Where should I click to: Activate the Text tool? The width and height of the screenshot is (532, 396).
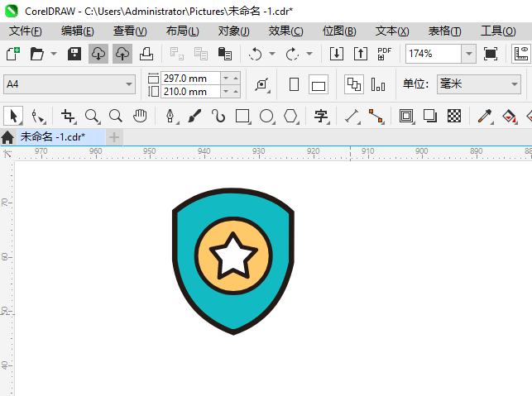tap(321, 116)
